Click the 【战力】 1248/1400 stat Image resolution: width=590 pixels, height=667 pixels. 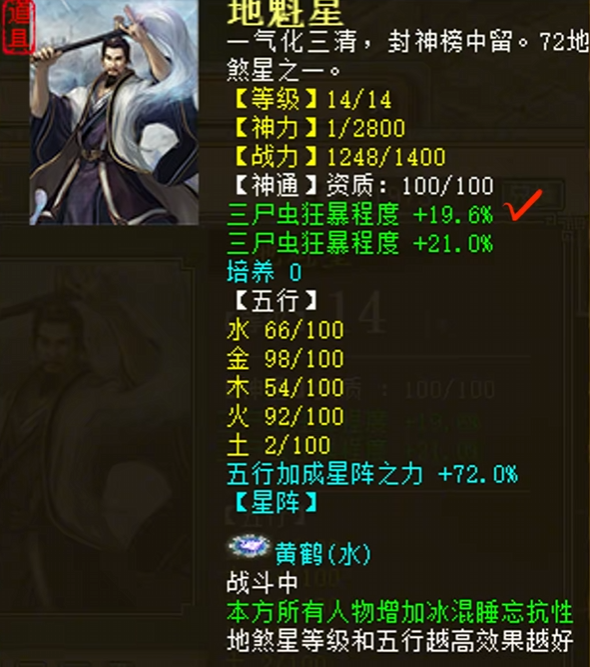click(x=339, y=157)
